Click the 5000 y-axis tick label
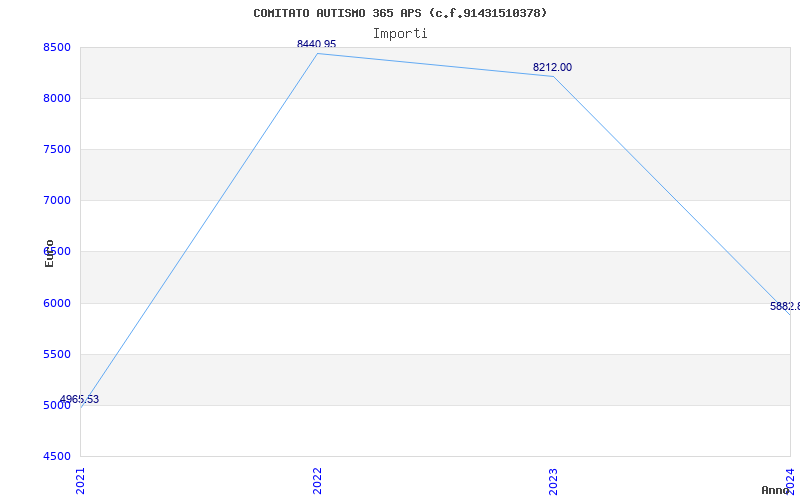Viewport: 800px width, 500px height. pyautogui.click(x=57, y=406)
